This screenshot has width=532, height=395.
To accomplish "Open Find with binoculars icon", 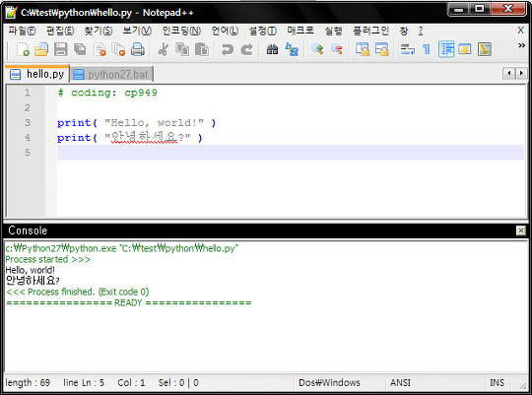I will pyautogui.click(x=272, y=49).
